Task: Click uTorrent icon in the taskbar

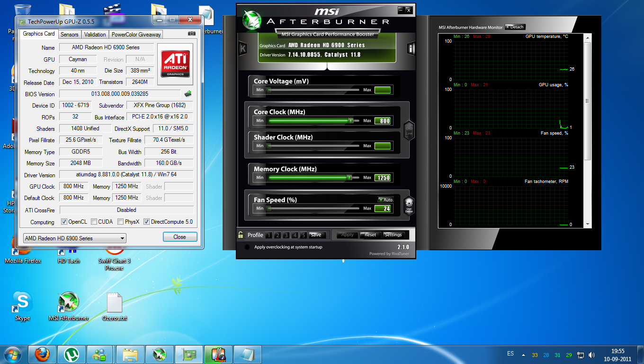Action: coord(72,354)
